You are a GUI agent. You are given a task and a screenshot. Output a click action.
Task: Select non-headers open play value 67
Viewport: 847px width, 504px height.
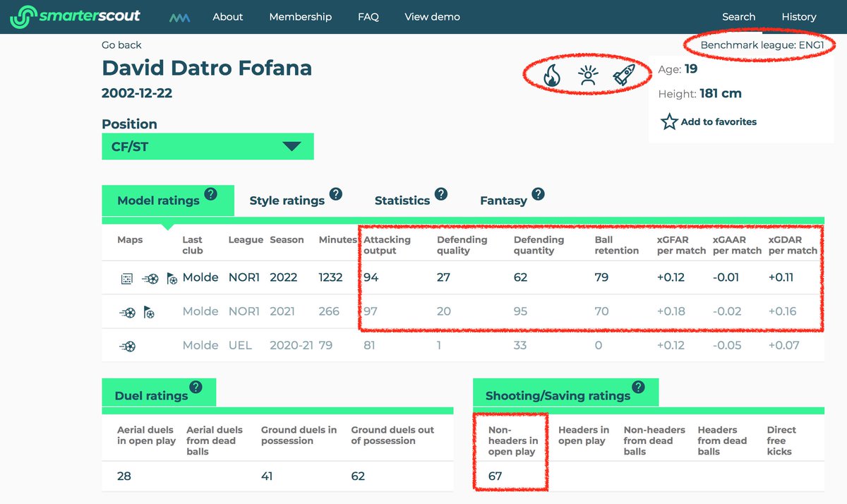coord(495,476)
